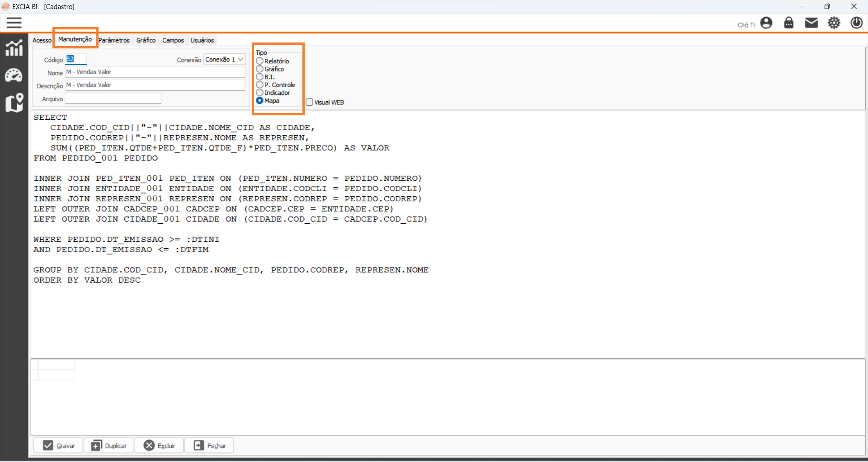This screenshot has width=868, height=462.
Task: Open the hamburger main menu
Action: click(14, 23)
